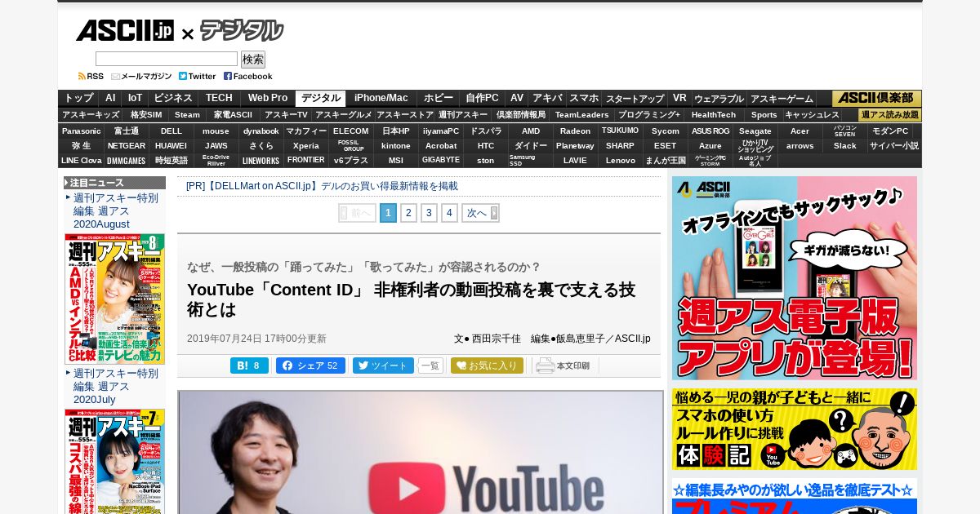980x514 pixels.
Task: Open 週アス読み放題 link
Action: coord(890,115)
